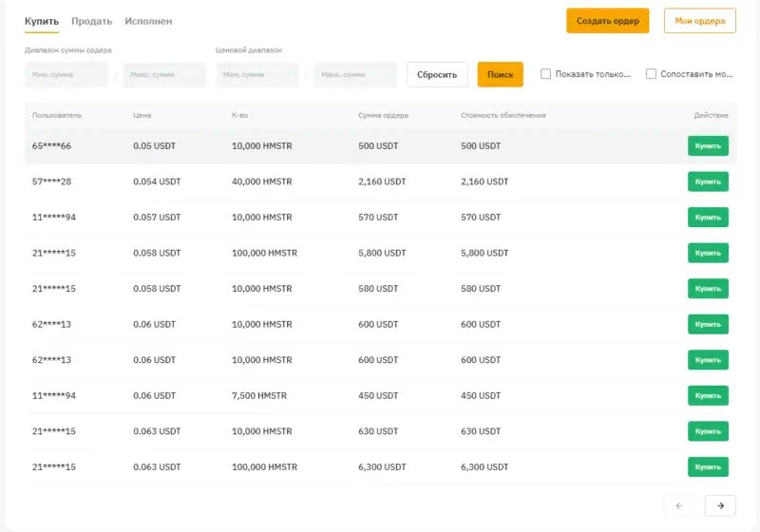The width and height of the screenshot is (760, 532).
Task: Click the 6,300 USDT collateral value
Action: (484, 467)
